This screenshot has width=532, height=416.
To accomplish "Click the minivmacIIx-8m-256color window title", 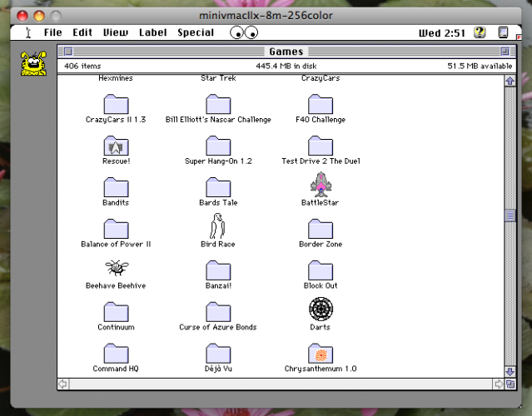I will click(266, 16).
